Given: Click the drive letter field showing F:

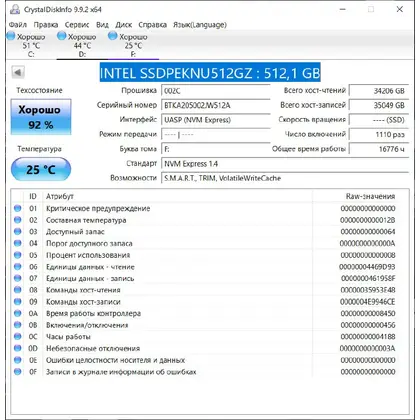Looking at the screenshot, I should [x=215, y=149].
